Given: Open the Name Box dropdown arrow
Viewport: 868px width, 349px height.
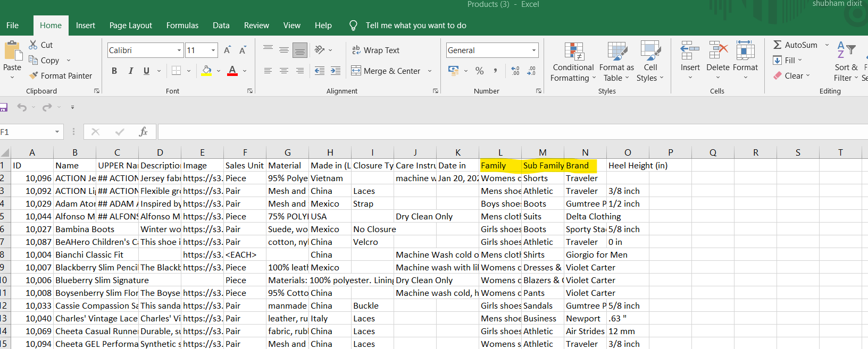Looking at the screenshot, I should pyautogui.click(x=57, y=132).
